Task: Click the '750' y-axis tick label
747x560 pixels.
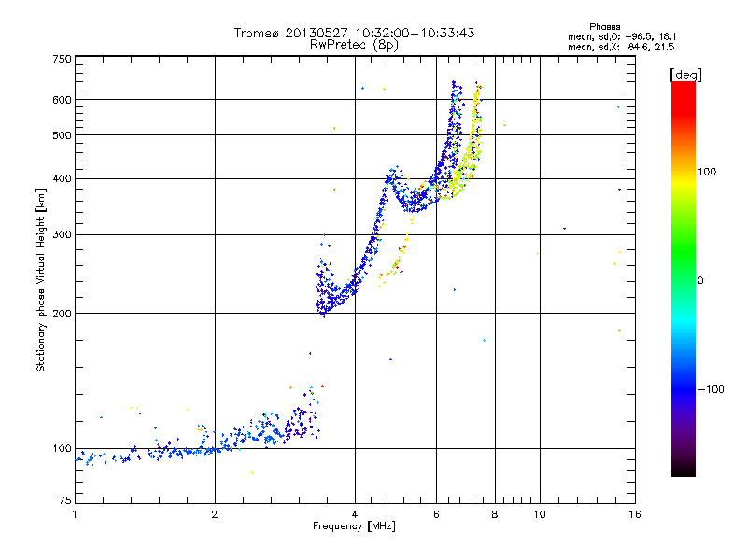Action: click(x=62, y=59)
